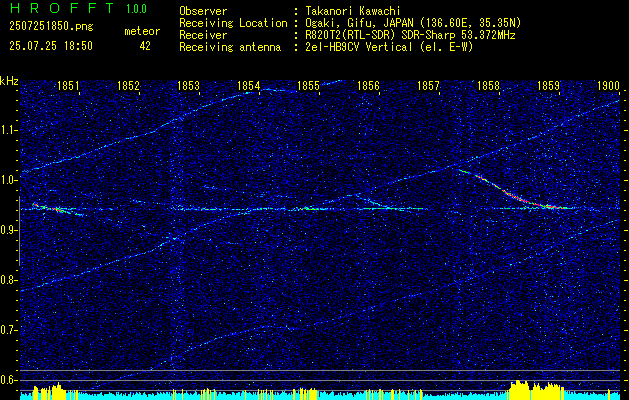
Task: Click the 1854 time marker
Action: (248, 86)
